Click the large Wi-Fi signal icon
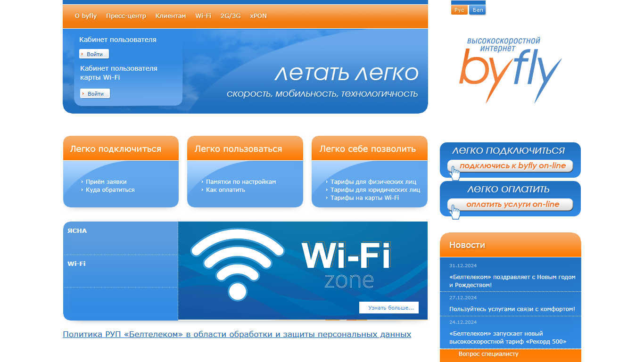 237,265
